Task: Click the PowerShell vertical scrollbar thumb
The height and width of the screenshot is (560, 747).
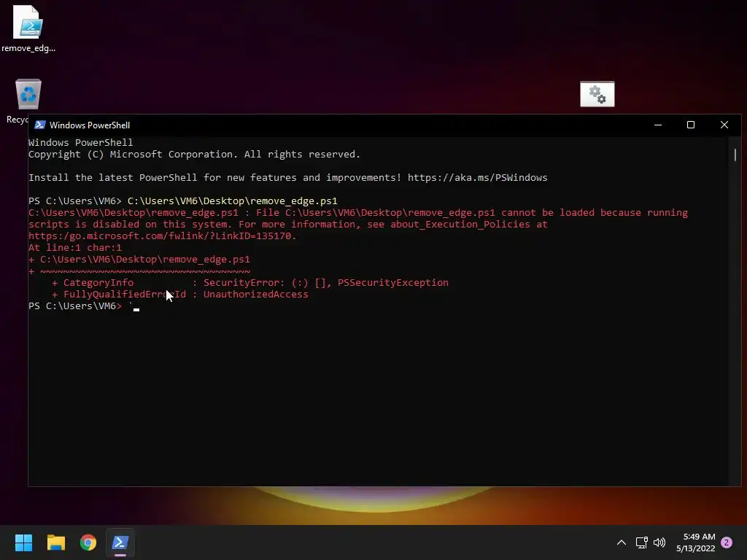Action: (x=735, y=155)
